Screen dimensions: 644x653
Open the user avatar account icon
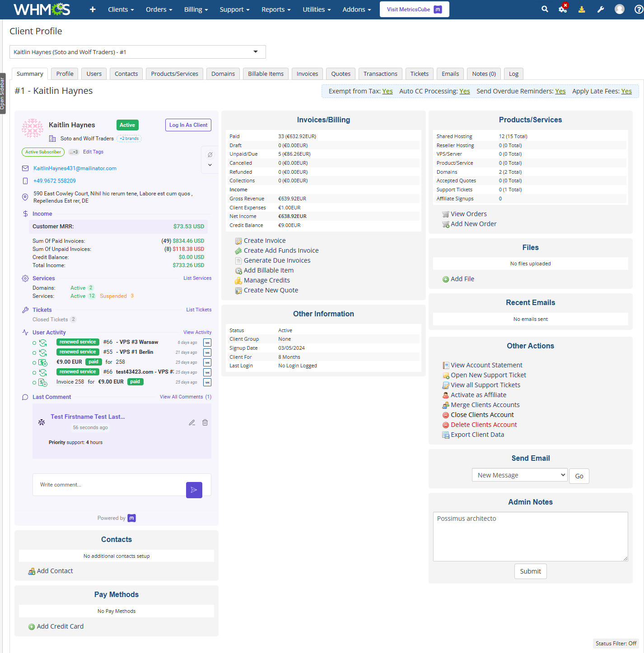[x=620, y=9]
